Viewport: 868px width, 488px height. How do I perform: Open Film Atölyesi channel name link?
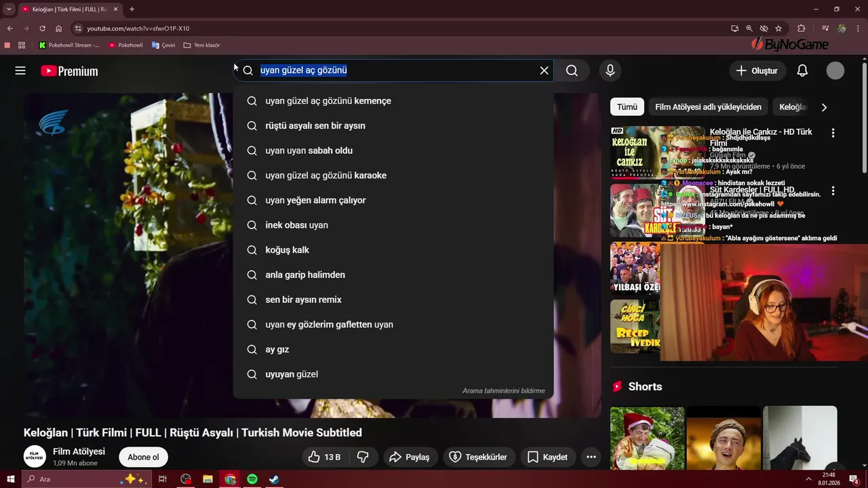(x=79, y=451)
